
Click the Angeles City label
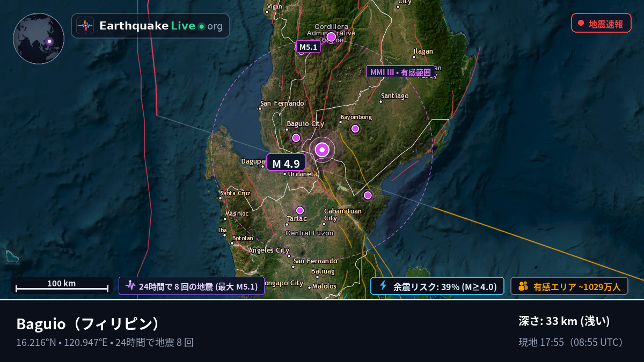pos(268,250)
